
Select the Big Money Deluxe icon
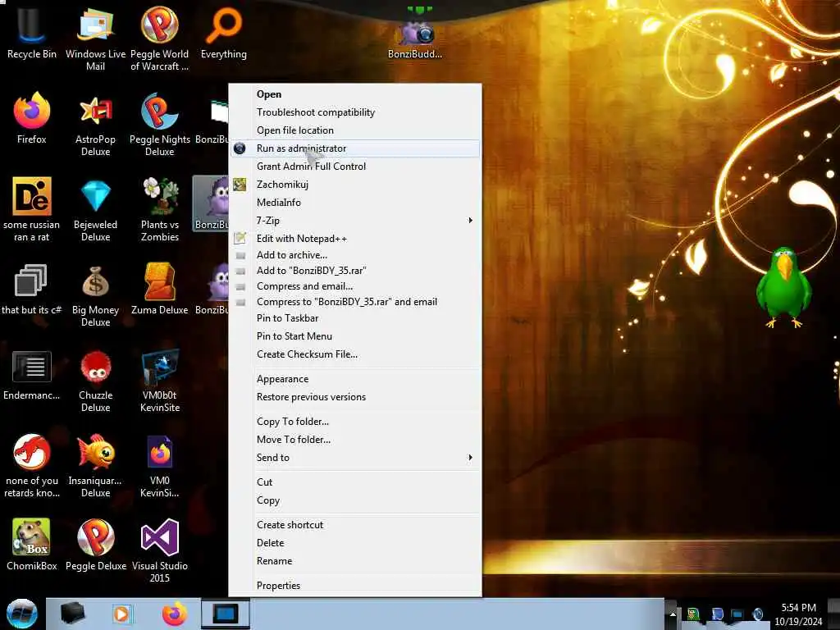pos(95,295)
